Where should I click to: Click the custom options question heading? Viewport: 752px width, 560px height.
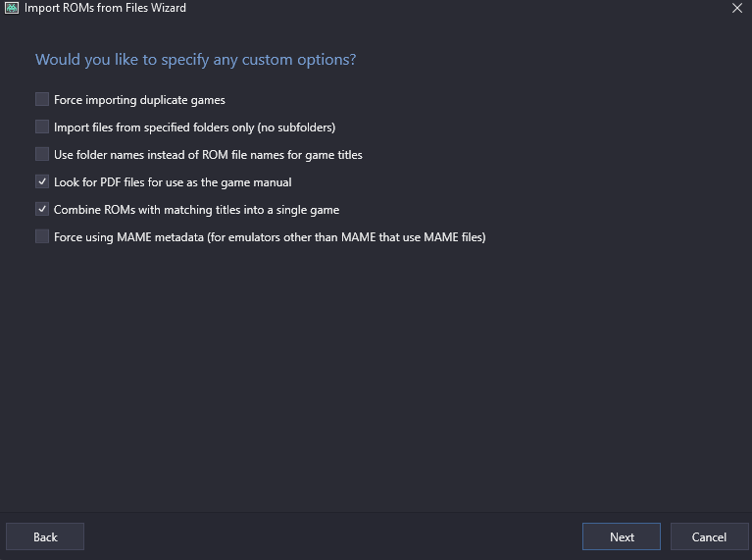point(195,60)
